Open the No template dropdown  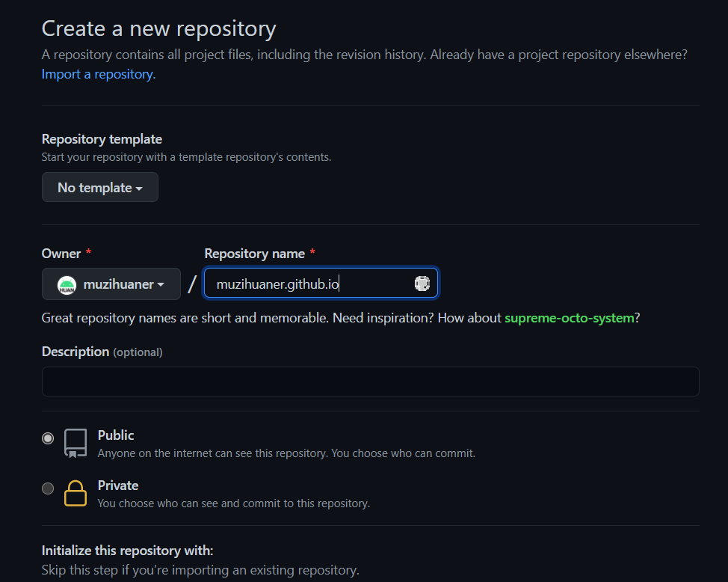click(100, 187)
